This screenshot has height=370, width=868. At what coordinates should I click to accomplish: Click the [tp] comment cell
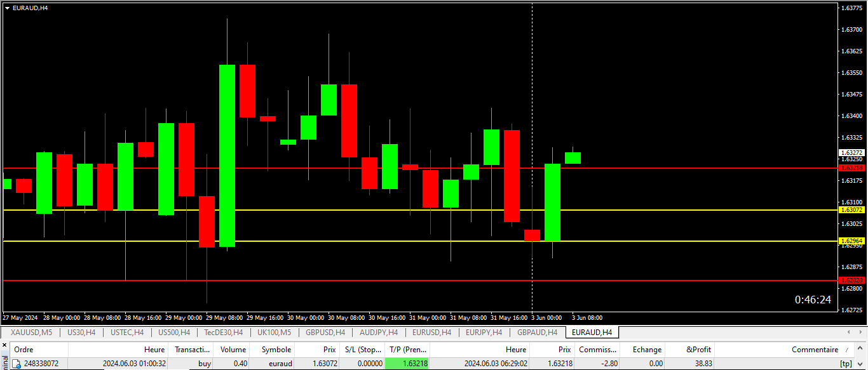click(x=846, y=364)
